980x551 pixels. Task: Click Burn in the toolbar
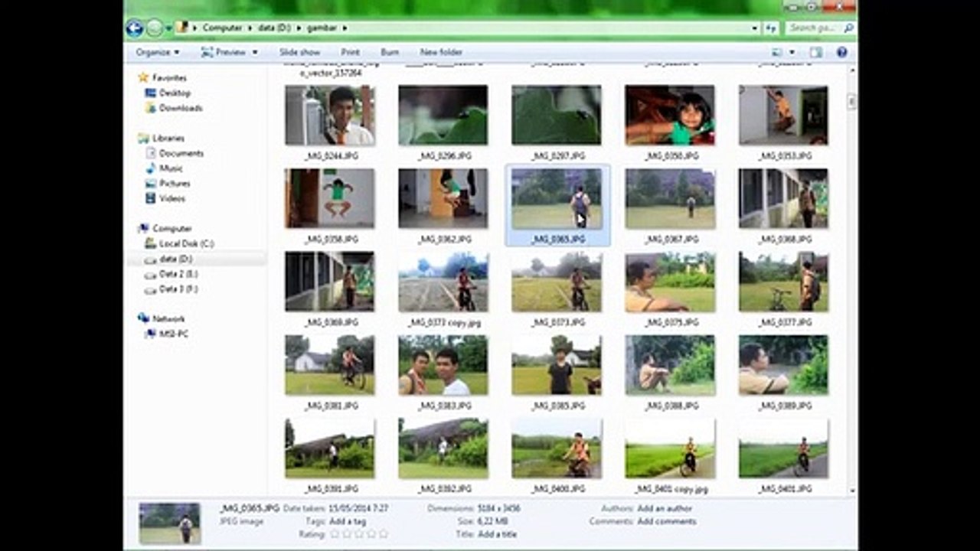[x=390, y=52]
